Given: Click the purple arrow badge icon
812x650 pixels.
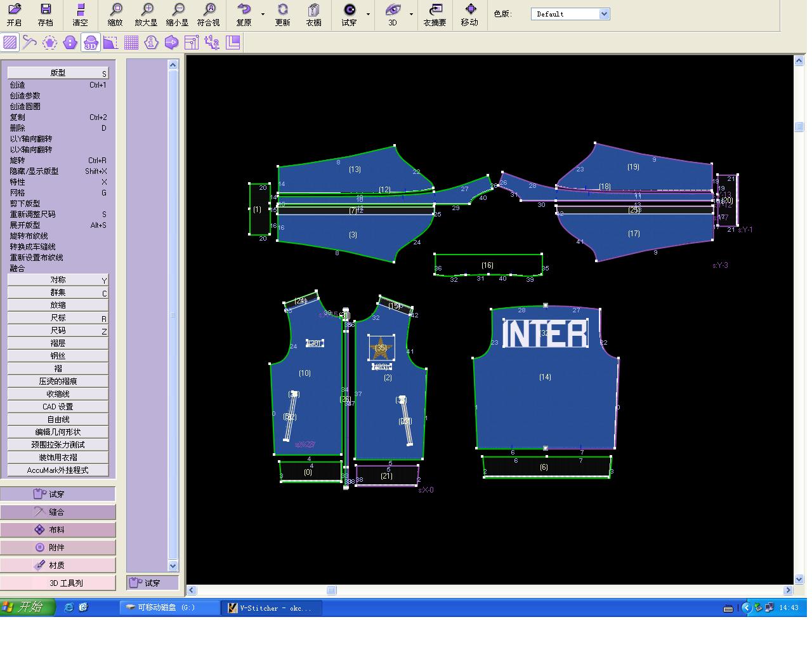Looking at the screenshot, I should (x=171, y=43).
